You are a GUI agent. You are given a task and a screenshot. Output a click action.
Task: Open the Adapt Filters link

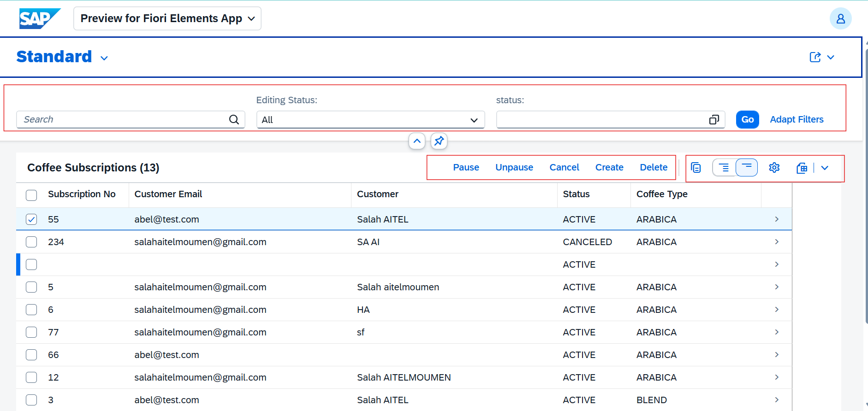tap(797, 119)
